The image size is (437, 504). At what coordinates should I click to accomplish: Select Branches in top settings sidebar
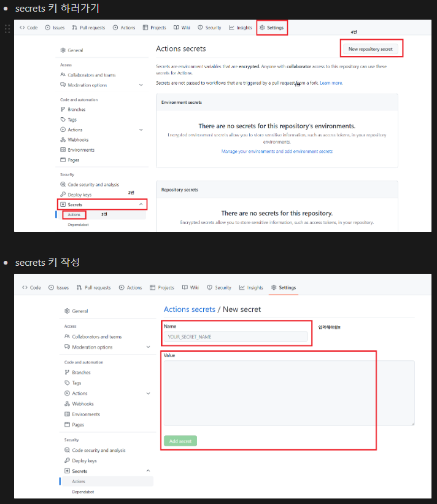click(x=73, y=110)
